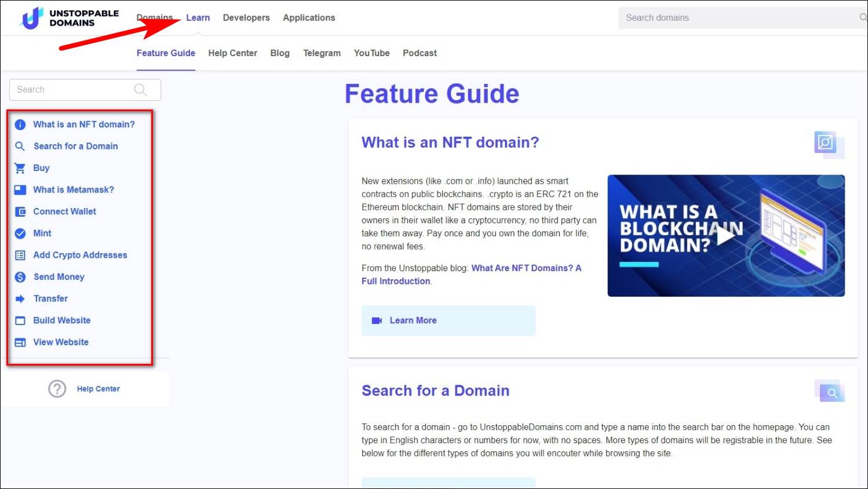Viewport: 868px width, 489px height.
Task: Open What is Metamask? sidebar link
Action: (x=74, y=190)
